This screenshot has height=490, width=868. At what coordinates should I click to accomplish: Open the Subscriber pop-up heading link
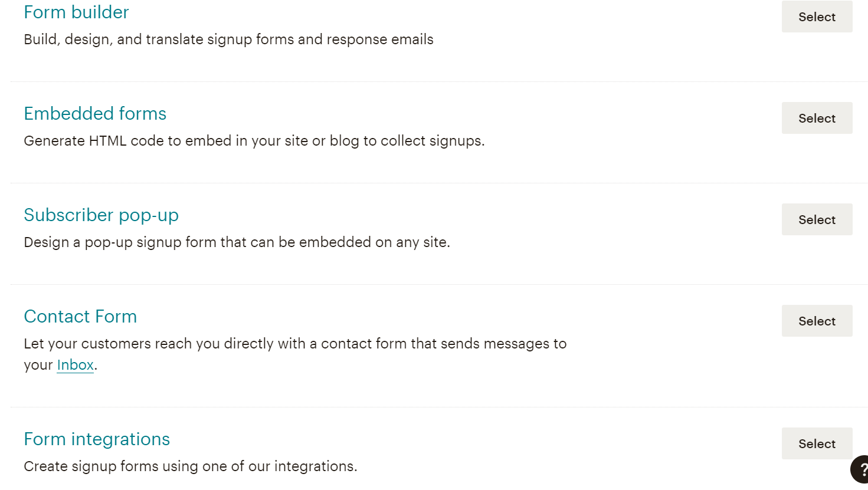(101, 215)
